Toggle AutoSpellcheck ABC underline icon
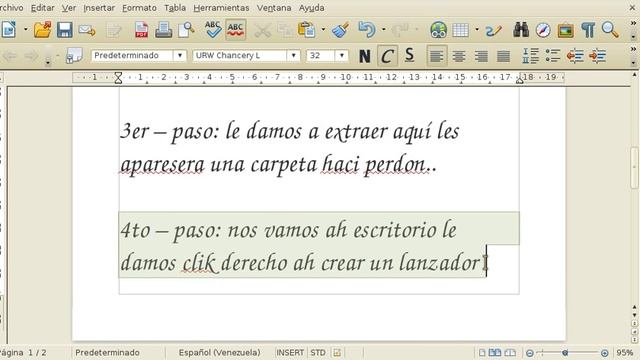The width and height of the screenshot is (640, 360). coord(236,29)
